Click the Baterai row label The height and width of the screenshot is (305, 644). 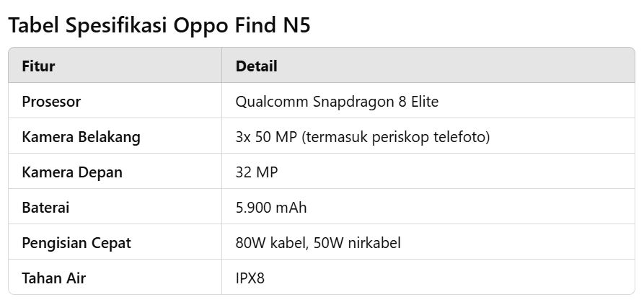point(46,208)
